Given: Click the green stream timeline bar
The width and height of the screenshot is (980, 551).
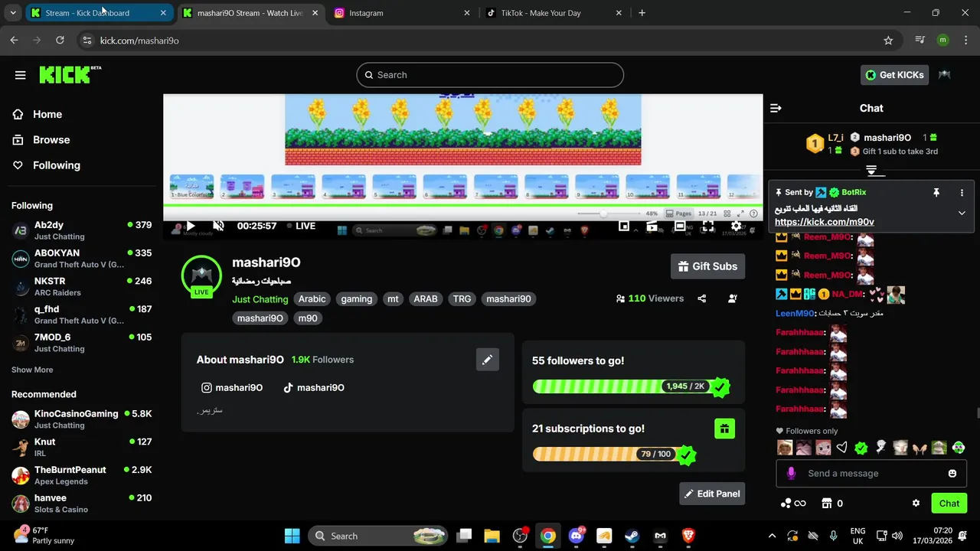Looking at the screenshot, I should 462,205.
